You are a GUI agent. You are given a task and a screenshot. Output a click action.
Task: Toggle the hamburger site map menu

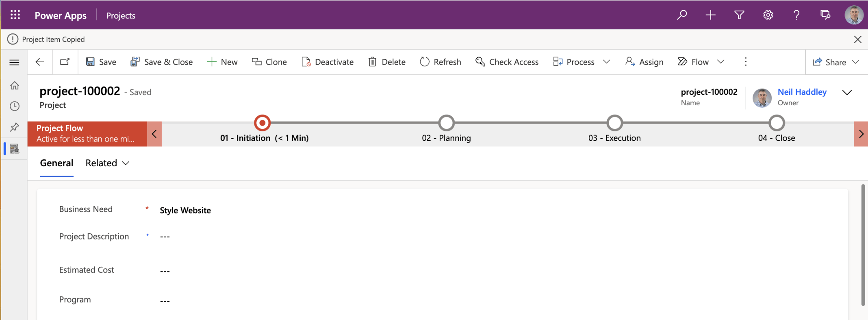(x=14, y=62)
